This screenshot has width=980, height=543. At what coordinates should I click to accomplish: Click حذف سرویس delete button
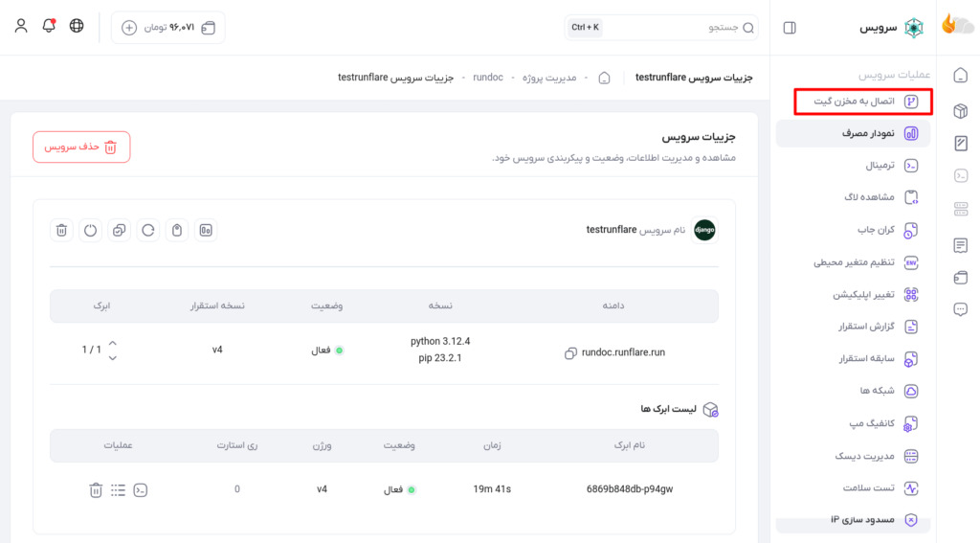pyautogui.click(x=81, y=147)
